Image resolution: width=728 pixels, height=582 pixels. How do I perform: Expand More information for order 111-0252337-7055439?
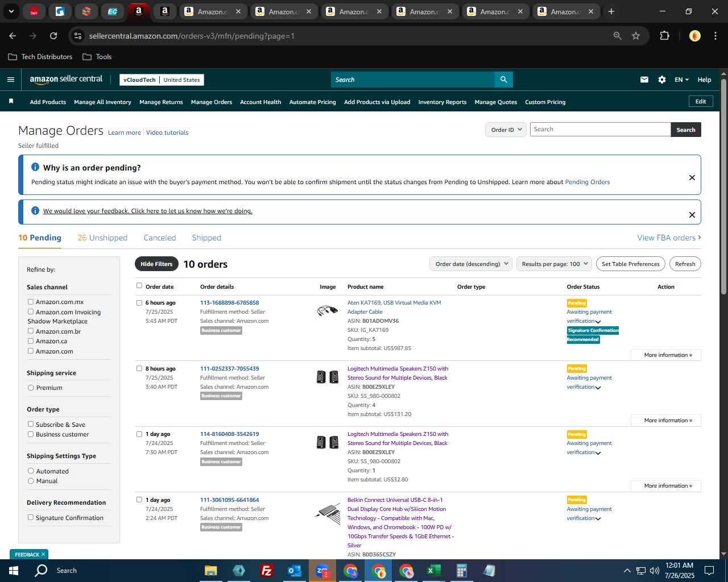(x=666, y=420)
